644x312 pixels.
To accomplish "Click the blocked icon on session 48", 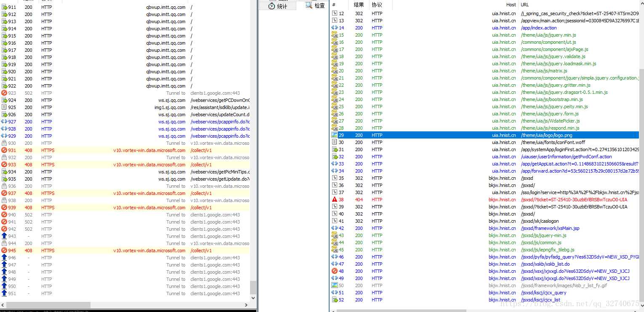I will tap(335, 271).
